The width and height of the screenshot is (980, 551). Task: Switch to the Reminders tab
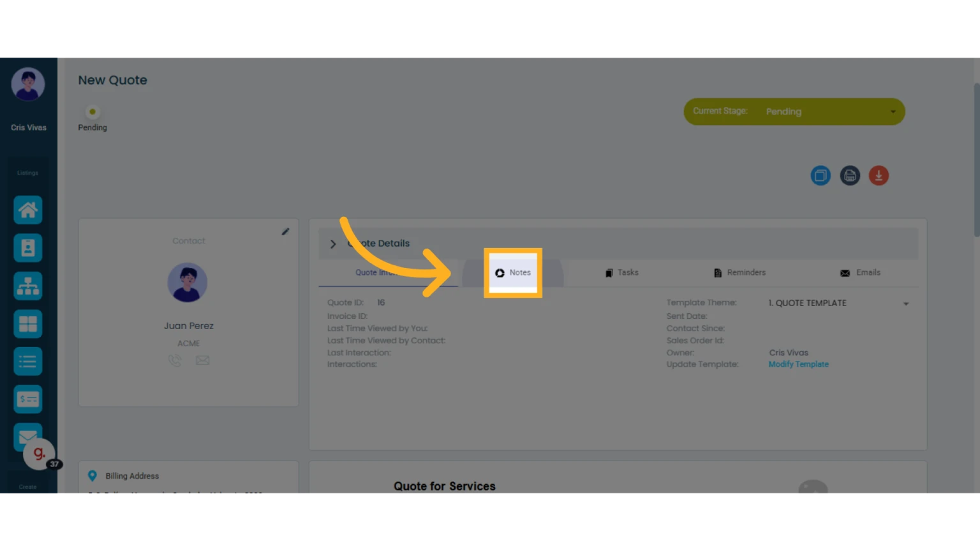739,272
